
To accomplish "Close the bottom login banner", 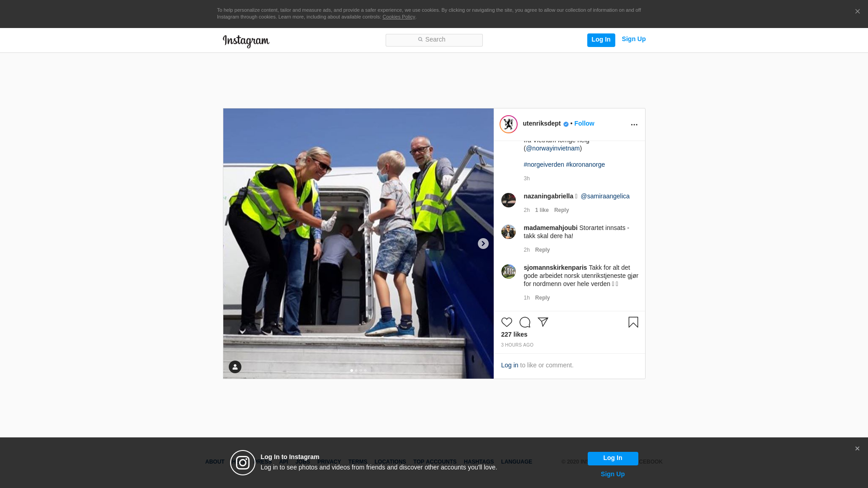I will (x=857, y=449).
